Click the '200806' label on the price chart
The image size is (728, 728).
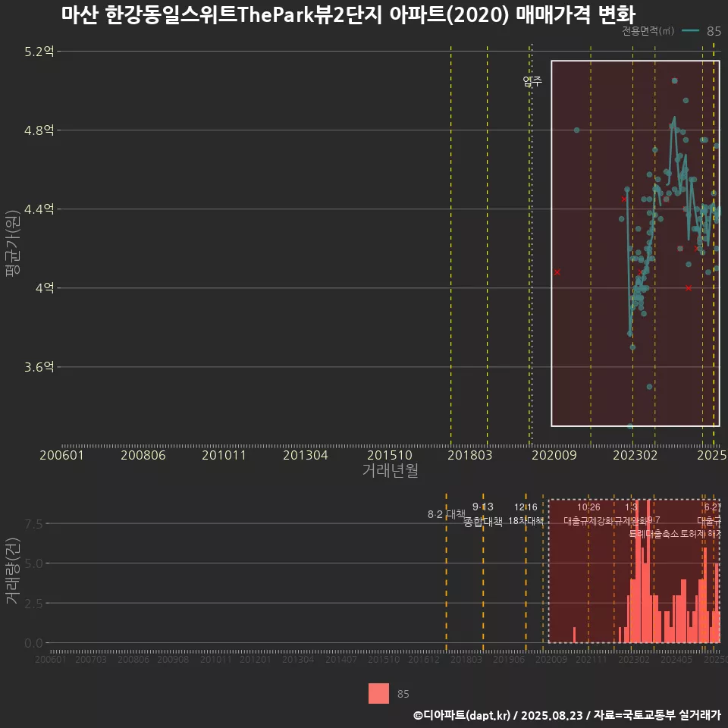143,455
